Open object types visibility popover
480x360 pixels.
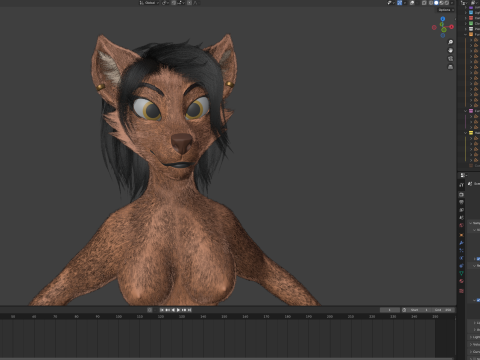pos(390,3)
